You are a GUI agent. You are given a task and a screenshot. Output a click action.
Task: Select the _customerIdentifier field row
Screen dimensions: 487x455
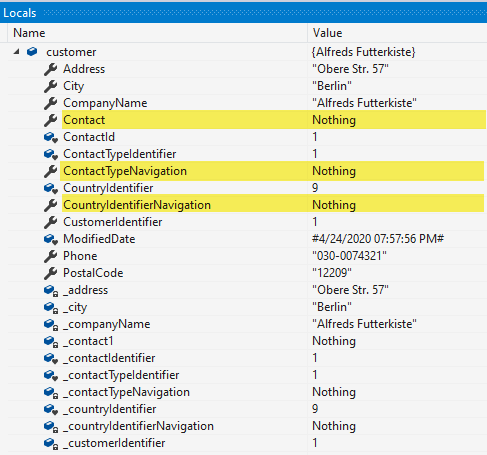click(247, 443)
